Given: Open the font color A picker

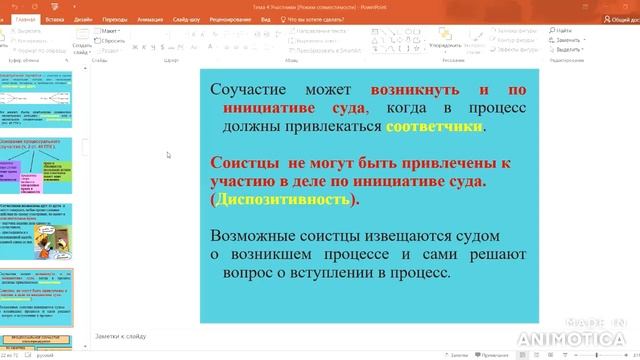Looking at the screenshot, I should (210, 47).
